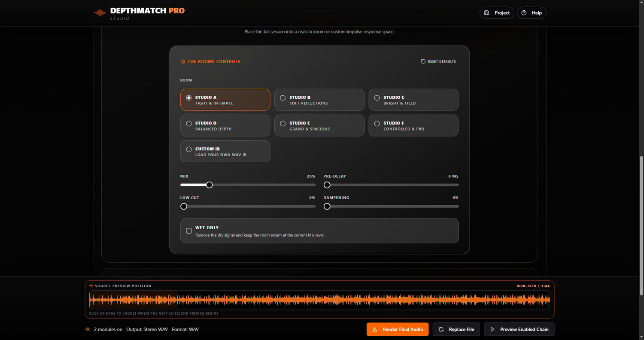The height and width of the screenshot is (340, 644).
Task: Select Studio E grand and spacious room
Action: 319,125
